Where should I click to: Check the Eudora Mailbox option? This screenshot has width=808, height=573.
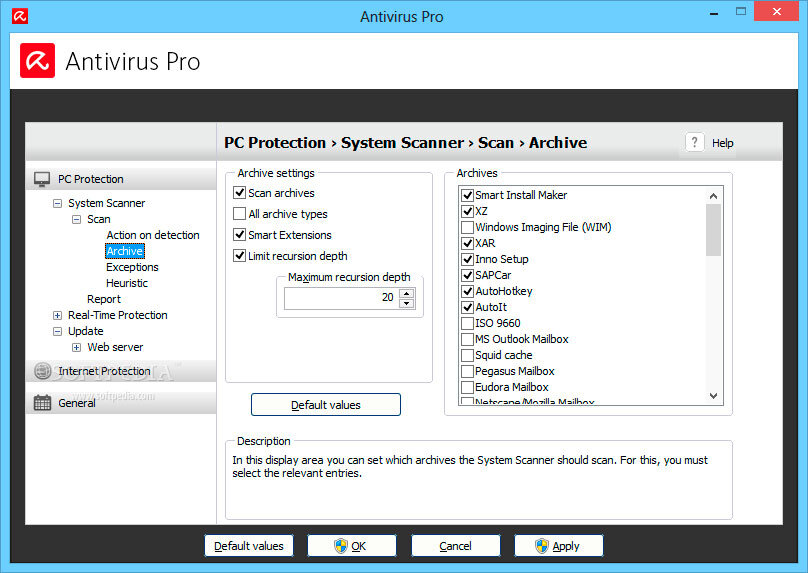(x=467, y=387)
